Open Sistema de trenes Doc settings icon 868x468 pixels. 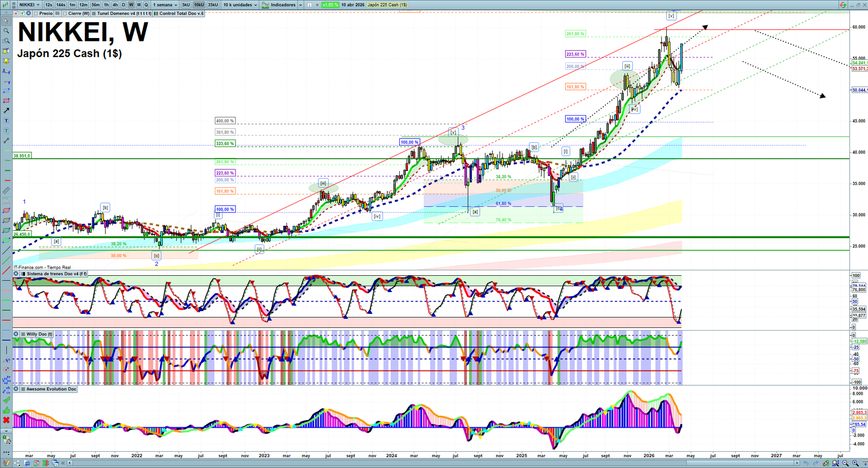click(16, 274)
